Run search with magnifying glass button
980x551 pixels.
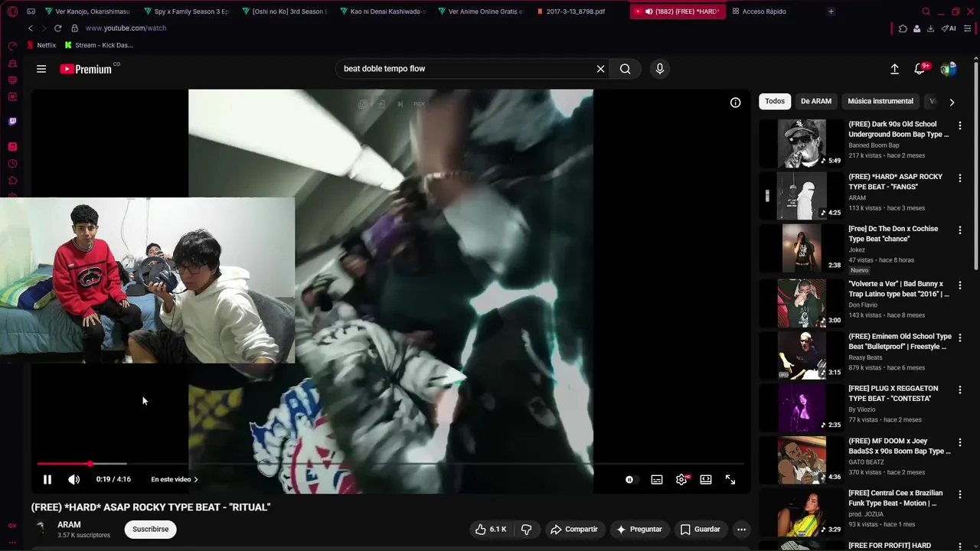click(626, 69)
